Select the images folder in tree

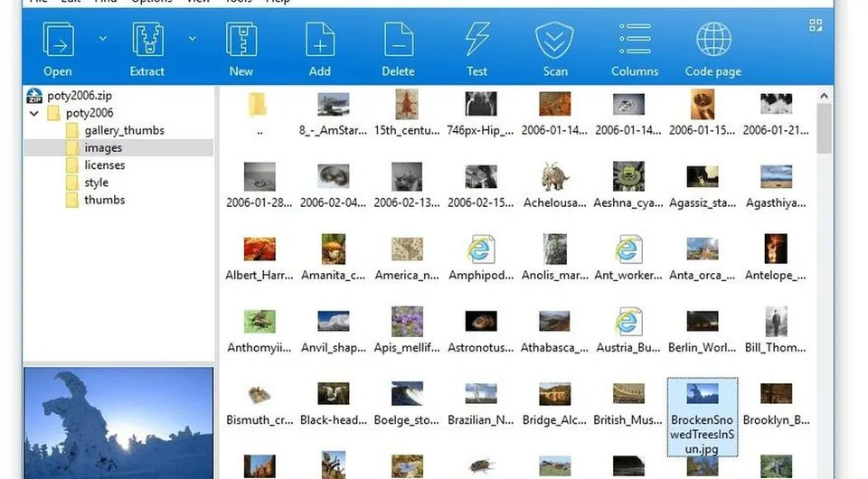coord(118,147)
